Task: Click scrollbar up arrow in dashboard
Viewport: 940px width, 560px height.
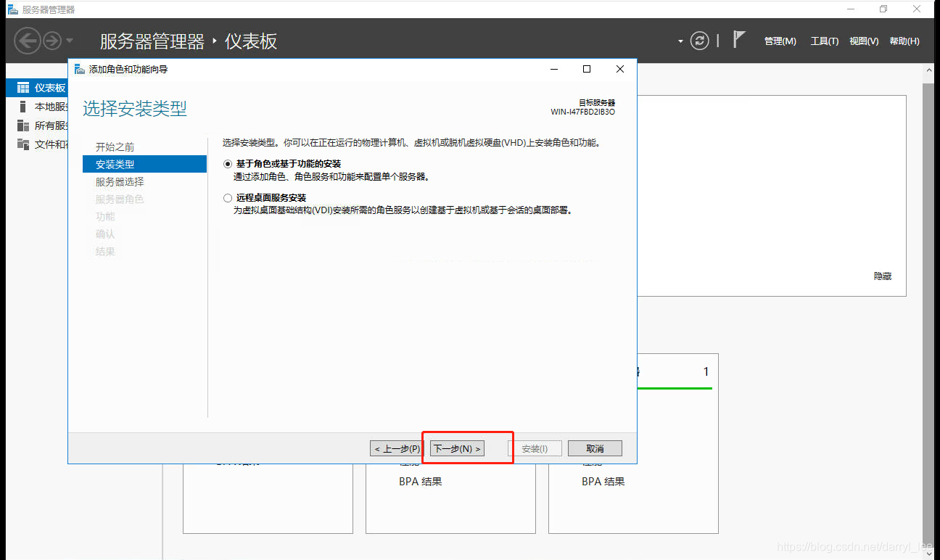Action: (x=929, y=69)
